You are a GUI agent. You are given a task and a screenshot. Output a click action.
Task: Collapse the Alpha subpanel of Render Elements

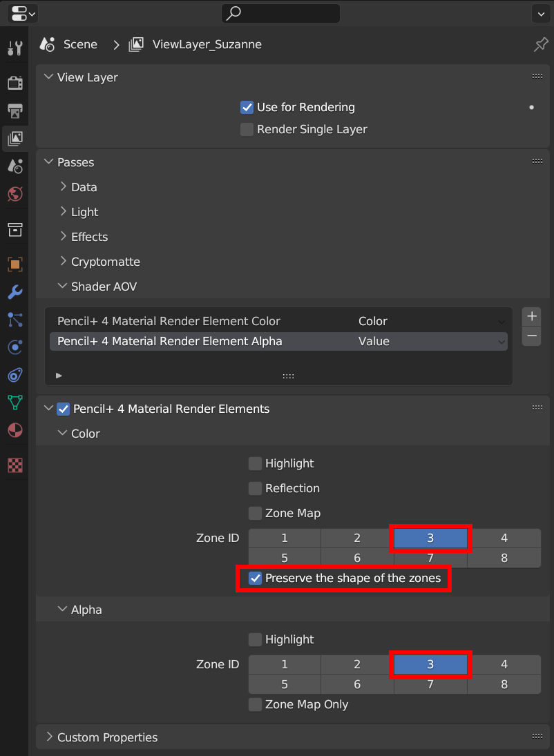(62, 608)
